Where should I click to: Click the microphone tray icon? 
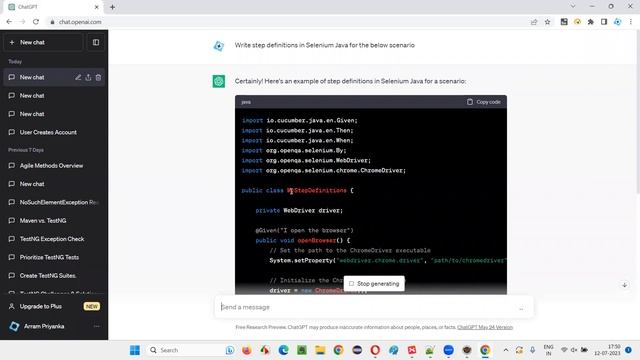(533, 350)
